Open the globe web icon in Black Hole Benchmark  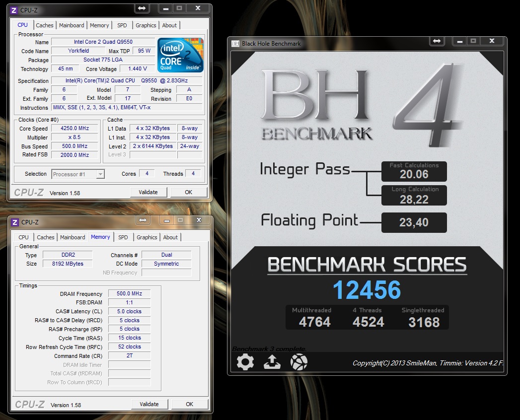coord(299,362)
